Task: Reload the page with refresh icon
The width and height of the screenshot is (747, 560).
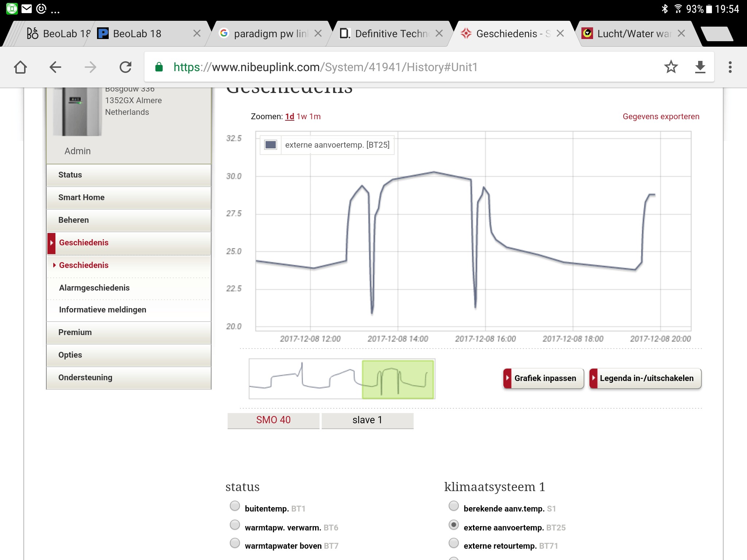Action: 125,67
